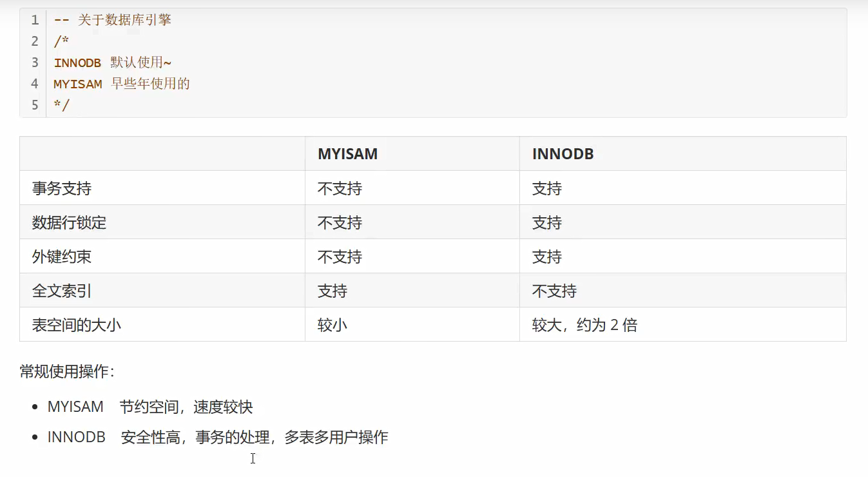This screenshot has width=868, height=477.
Task: Click the comment '-- 关于数据库引擎' in code
Action: tap(113, 20)
